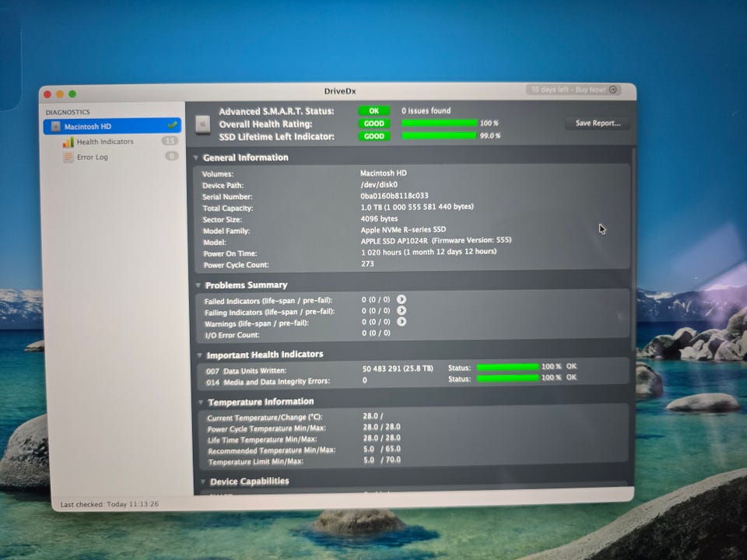
Task: Click the Health Indicators bar chart icon
Action: (x=68, y=142)
